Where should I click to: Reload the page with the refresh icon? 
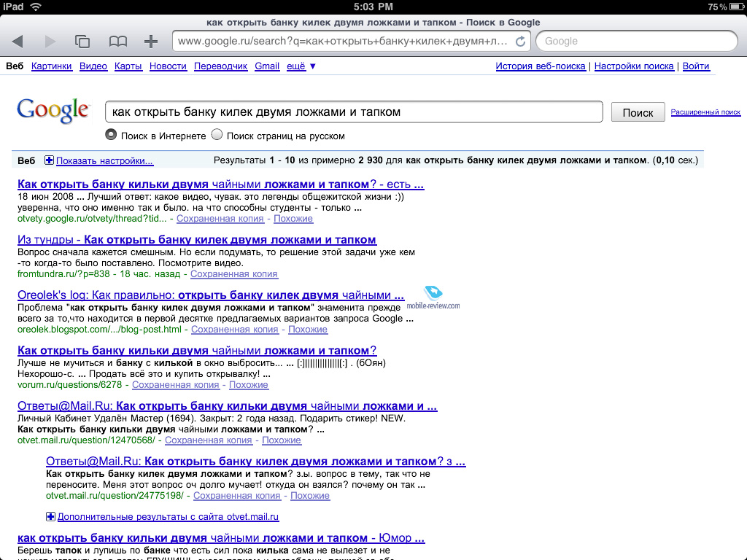521,42
